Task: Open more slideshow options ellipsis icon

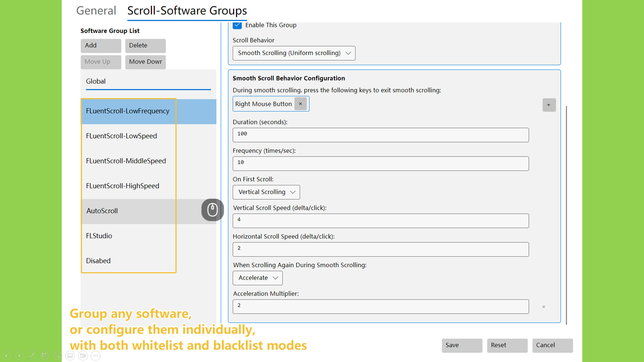Action: click(x=96, y=356)
